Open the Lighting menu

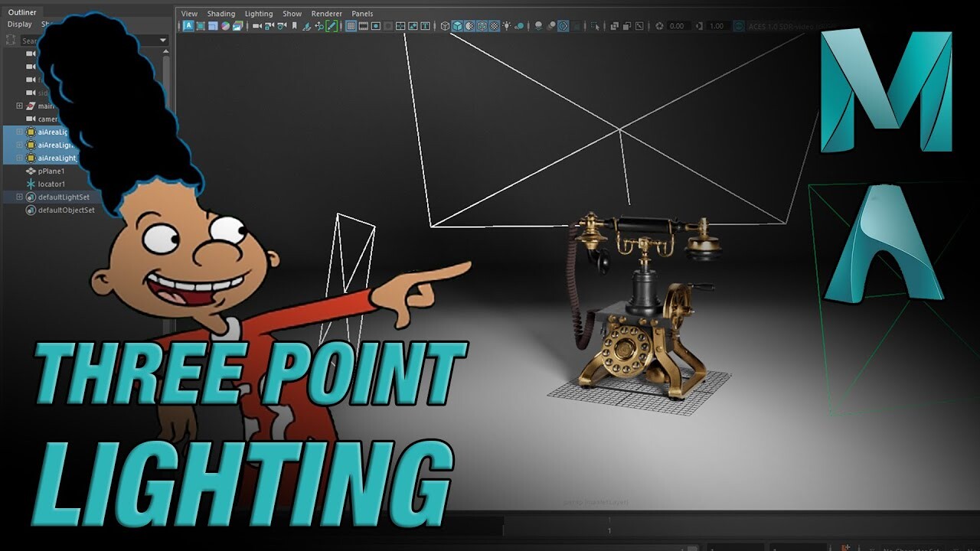click(x=259, y=14)
